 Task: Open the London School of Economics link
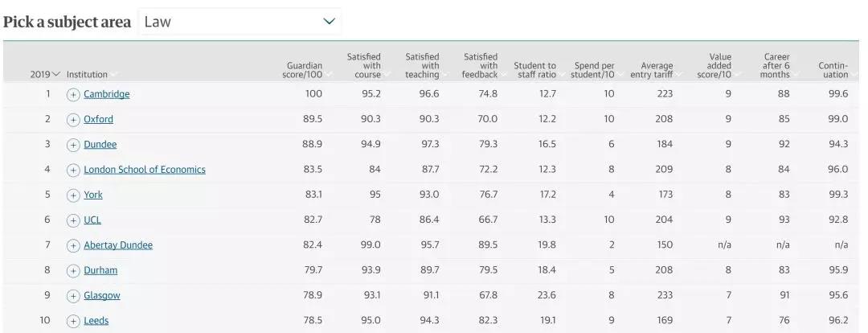pyautogui.click(x=145, y=170)
